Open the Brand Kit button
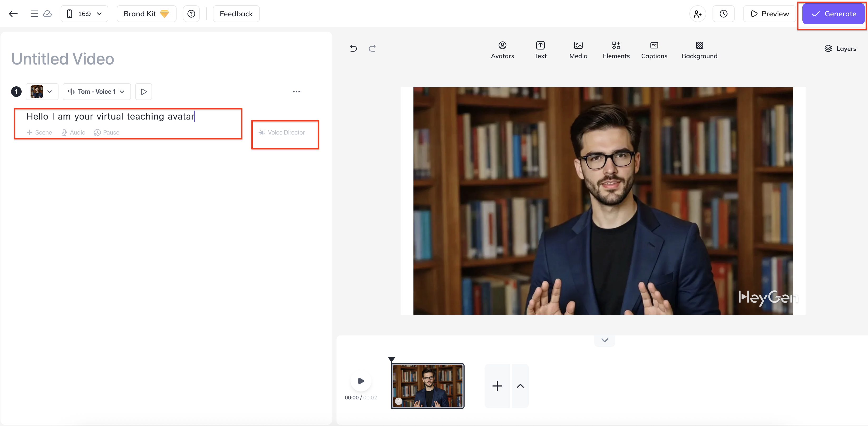 (146, 14)
